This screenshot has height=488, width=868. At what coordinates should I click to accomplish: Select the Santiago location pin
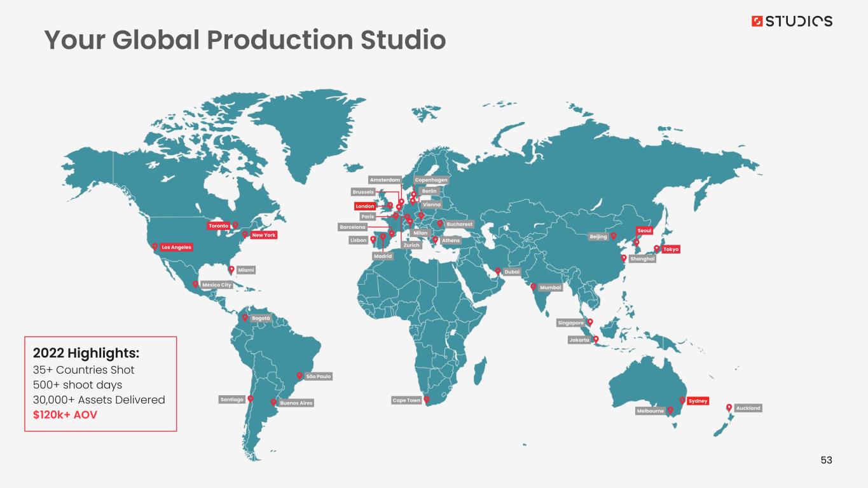point(251,399)
